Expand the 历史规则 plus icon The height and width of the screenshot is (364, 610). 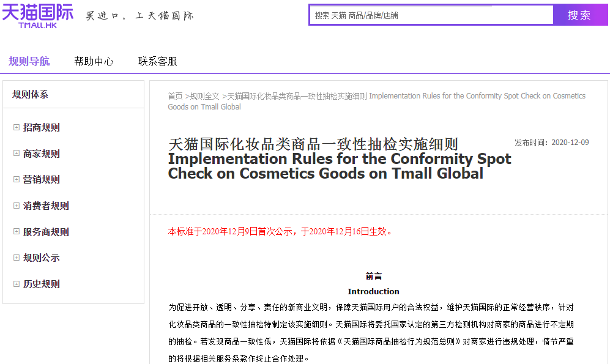17,284
